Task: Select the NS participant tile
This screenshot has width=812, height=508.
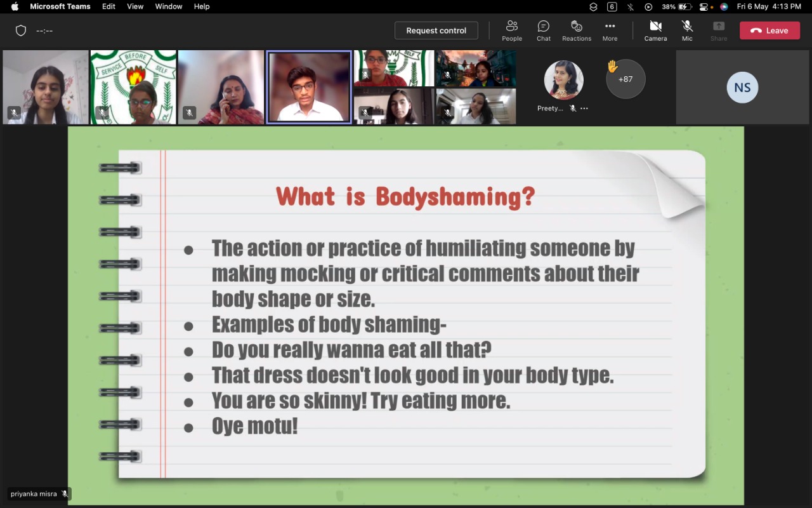Action: pos(742,87)
